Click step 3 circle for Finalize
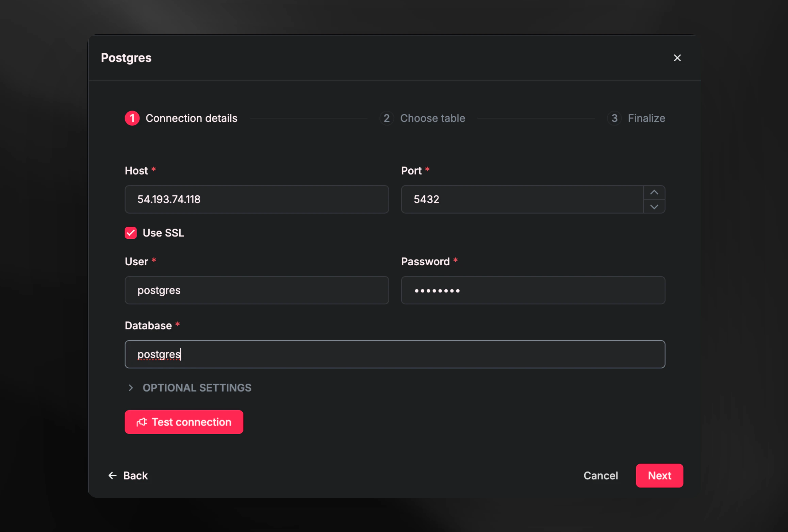The height and width of the screenshot is (532, 788). pyautogui.click(x=614, y=118)
